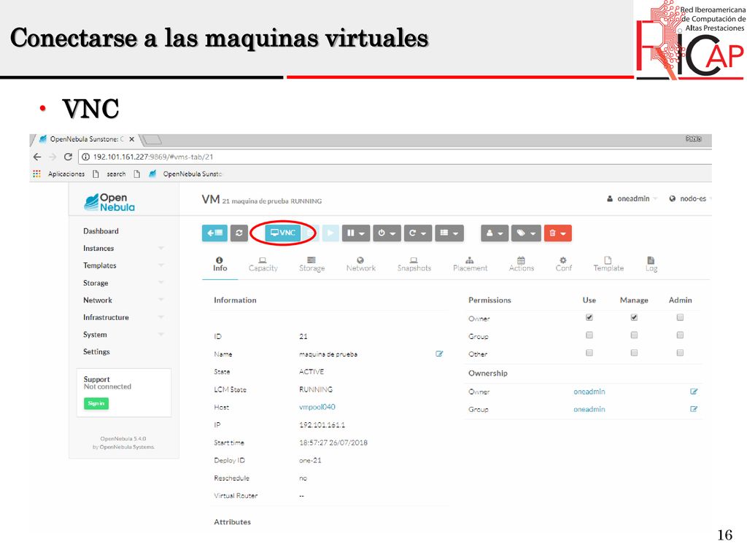Open the Aplicaciones bookmarks shortcut
747x560 pixels.
[x=59, y=174]
